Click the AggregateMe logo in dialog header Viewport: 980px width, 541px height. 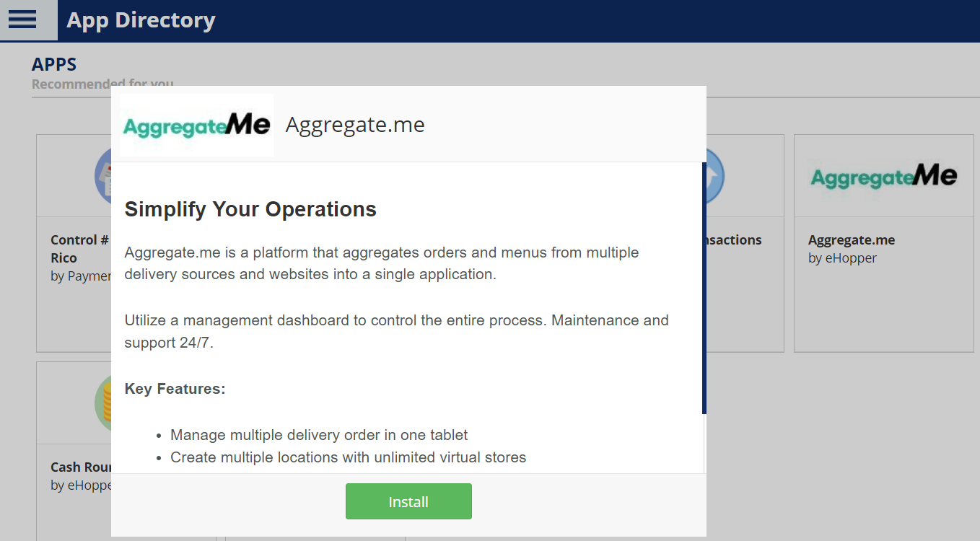pyautogui.click(x=196, y=125)
